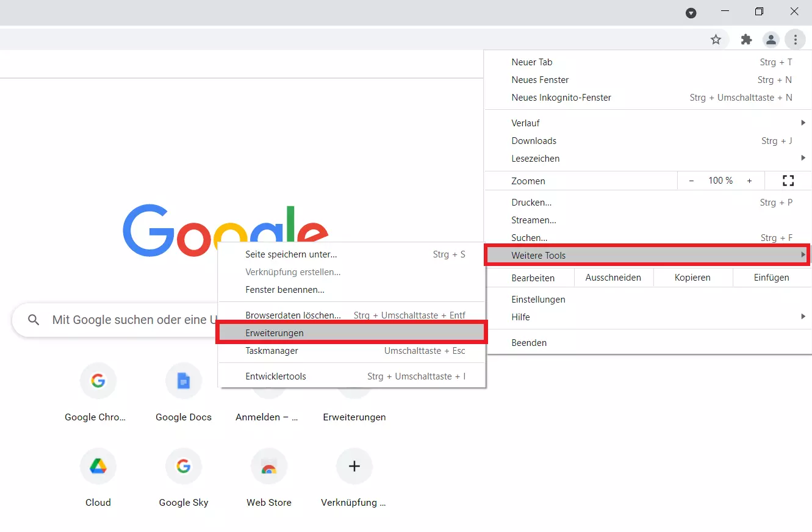Viewport: 812px width, 532px height.
Task: Restore down the Chrome window
Action: (x=759, y=11)
